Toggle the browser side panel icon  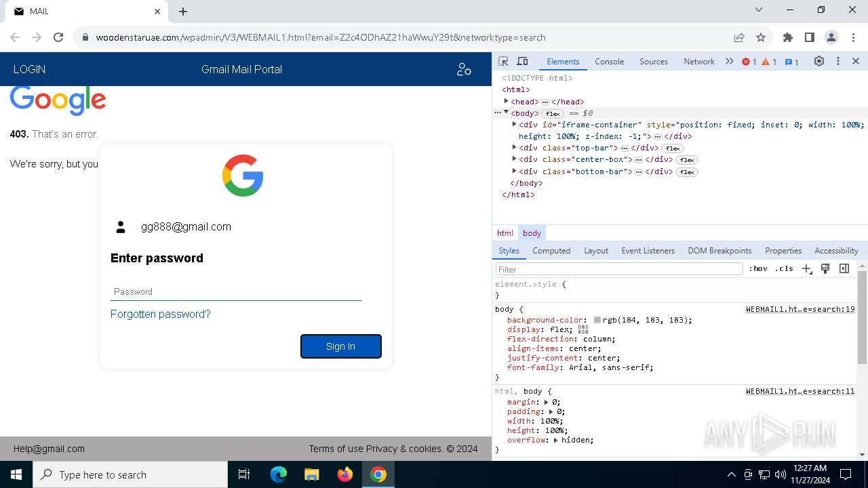[809, 37]
